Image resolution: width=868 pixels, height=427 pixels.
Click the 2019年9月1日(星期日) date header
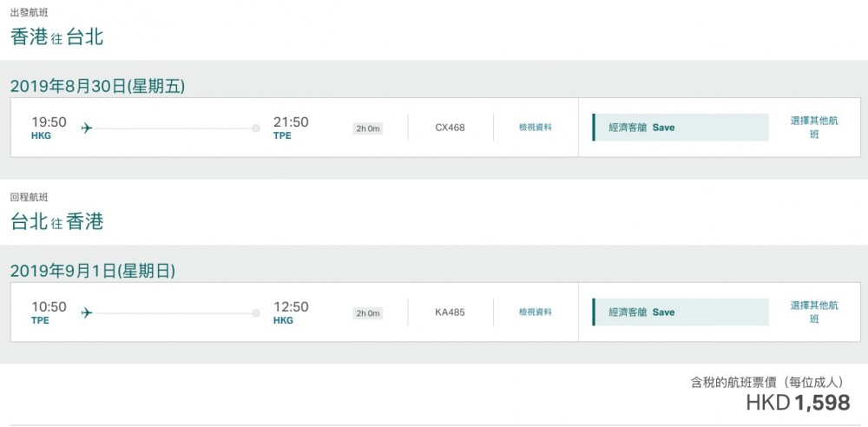(x=93, y=271)
